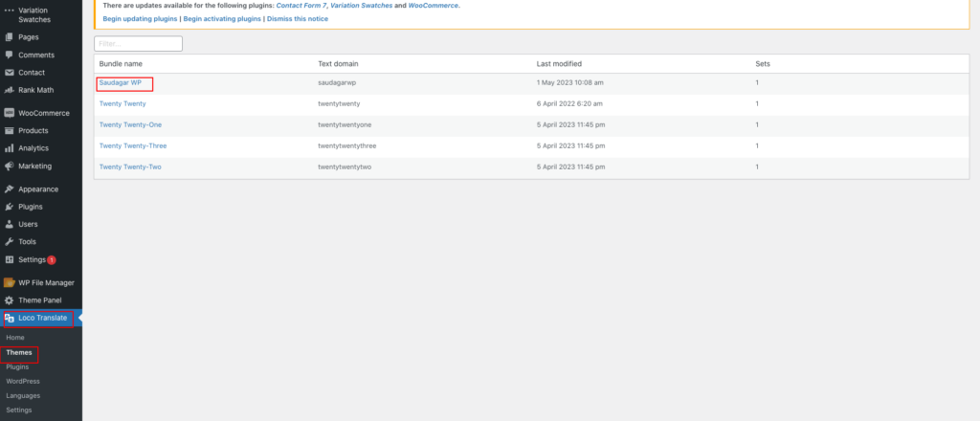Click the Contact envelope icon
This screenshot has width=980, height=421.
point(9,73)
